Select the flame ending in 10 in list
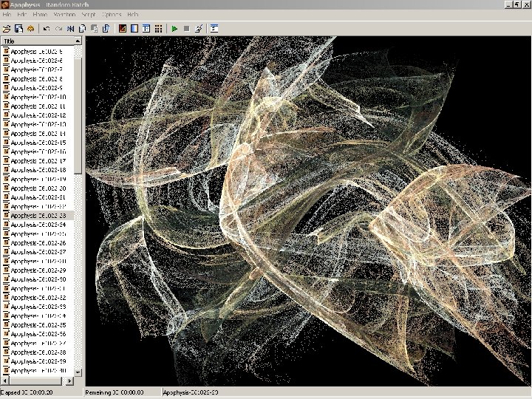Viewport: 532px width, 399px height. (x=37, y=97)
